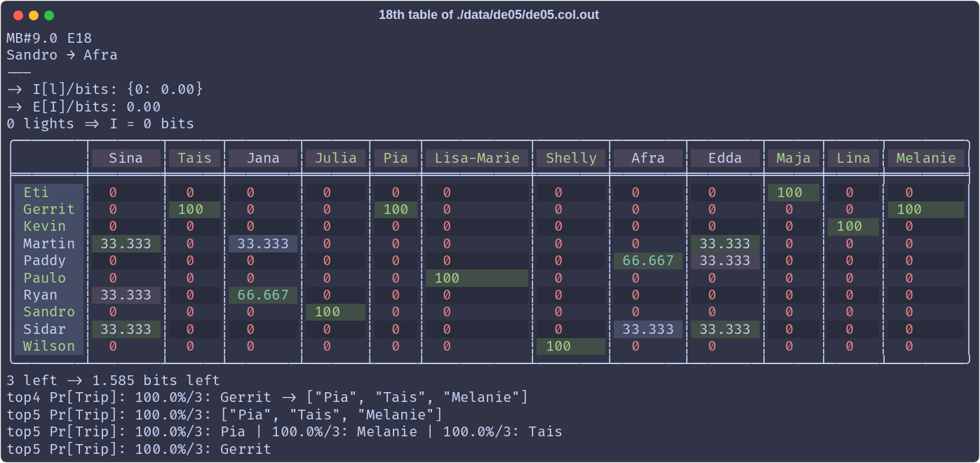Click the green maximize window button
This screenshot has width=980, height=463.
pos(49,15)
